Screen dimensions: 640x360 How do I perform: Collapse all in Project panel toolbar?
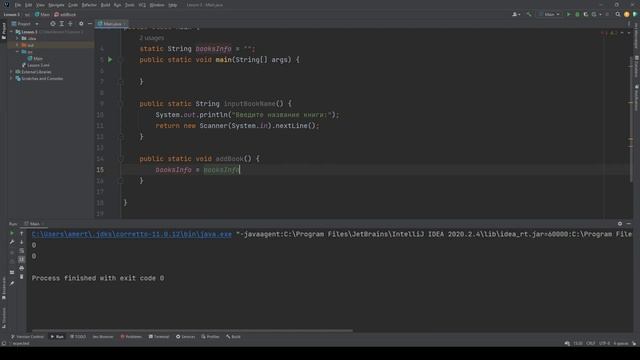[x=70, y=24]
